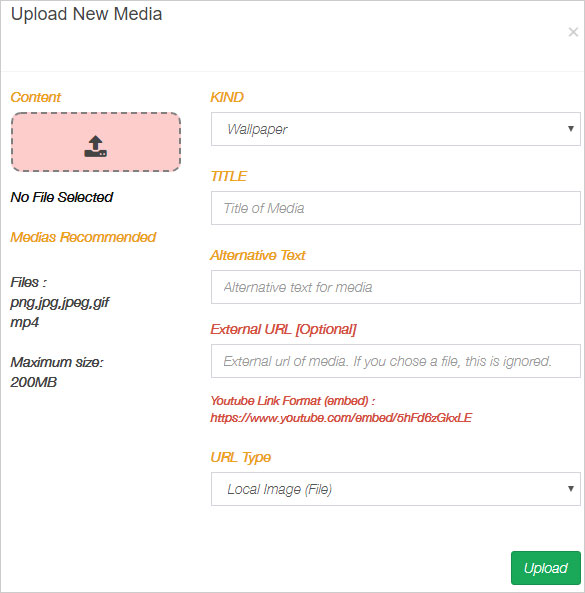Click the Youtube Link Format (embed) text
Image resolution: width=585 pixels, height=593 pixels.
pyautogui.click(x=293, y=401)
